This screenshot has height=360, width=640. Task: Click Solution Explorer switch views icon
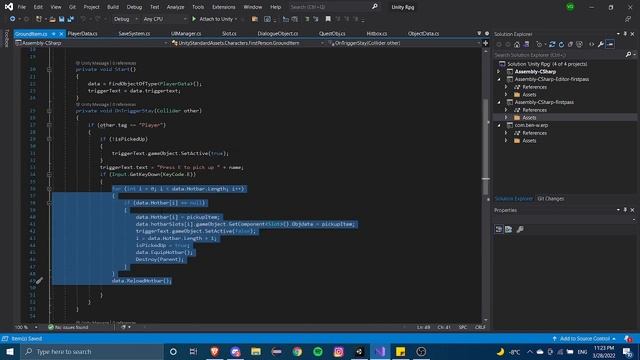click(526, 44)
